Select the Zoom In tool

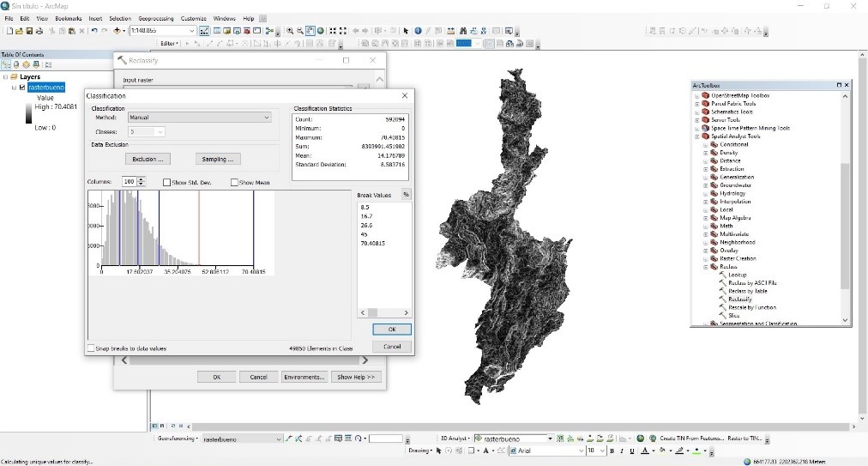tap(290, 31)
